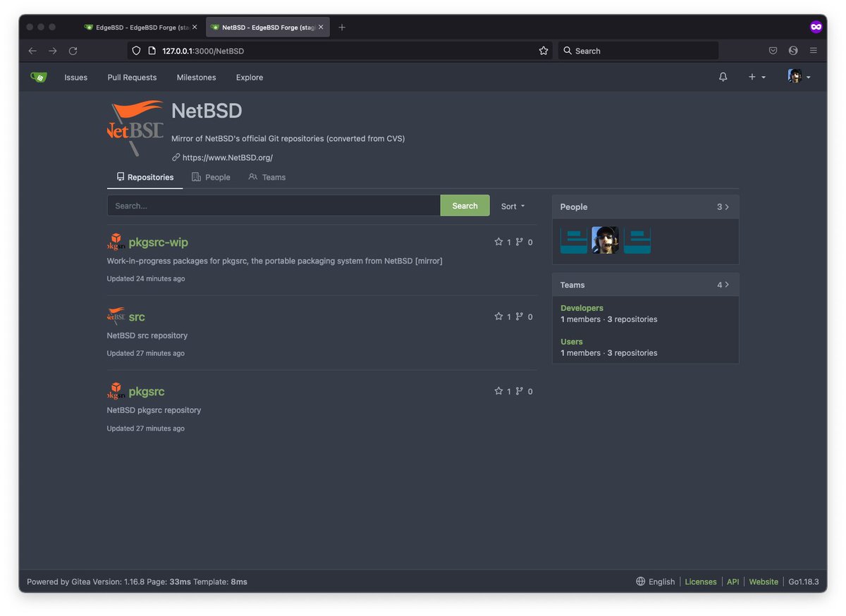Open the Developers team

582,308
